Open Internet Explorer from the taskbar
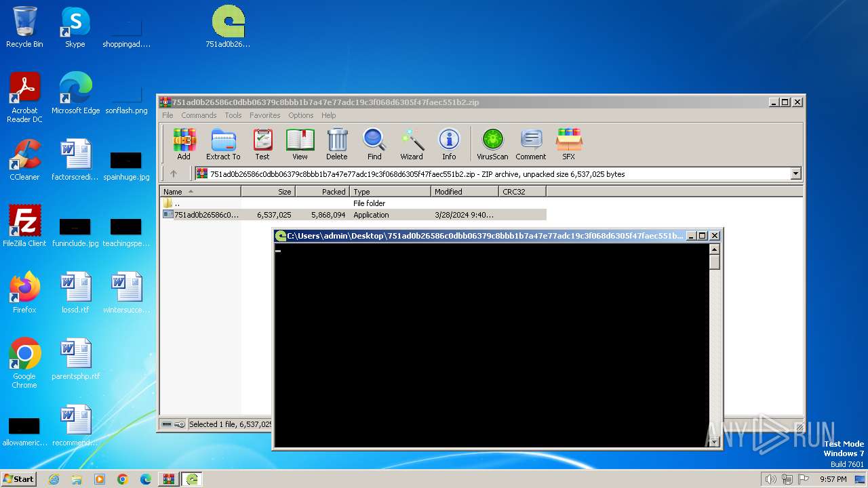 tap(54, 479)
